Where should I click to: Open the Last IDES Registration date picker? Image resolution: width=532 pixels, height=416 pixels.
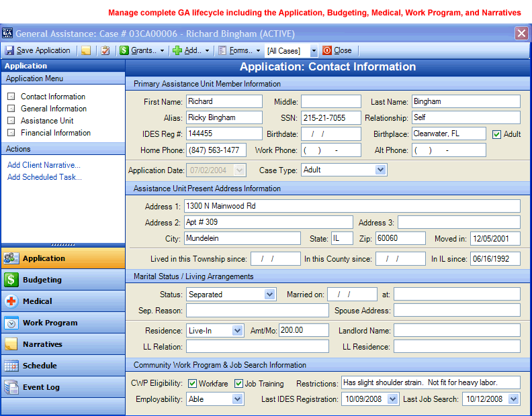(392, 399)
